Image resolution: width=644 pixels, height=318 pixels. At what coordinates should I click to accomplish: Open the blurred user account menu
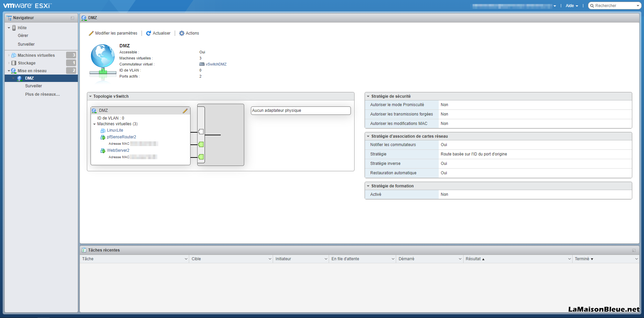(x=514, y=6)
